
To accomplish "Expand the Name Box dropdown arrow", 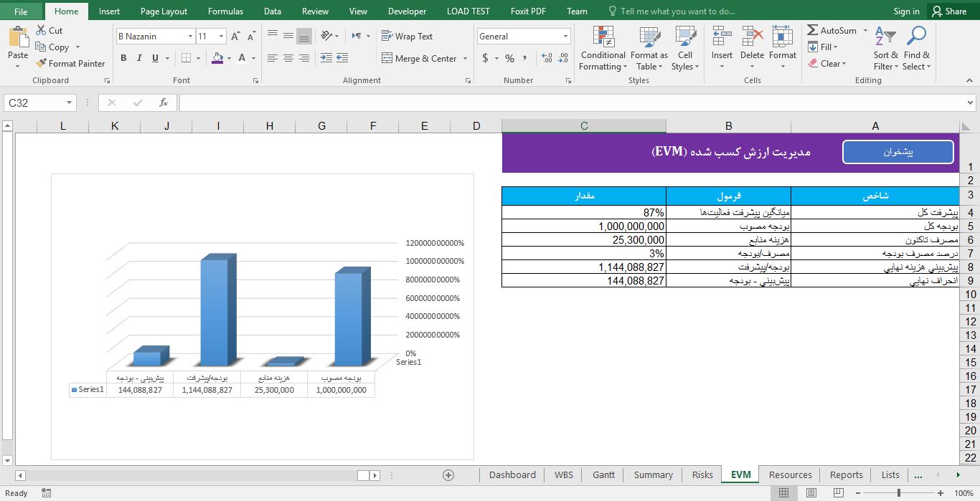I will pos(70,102).
